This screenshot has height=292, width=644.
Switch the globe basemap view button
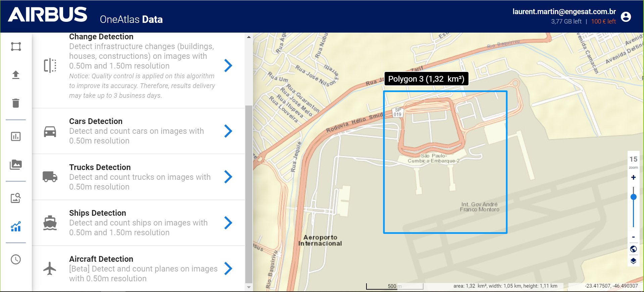[633, 249]
